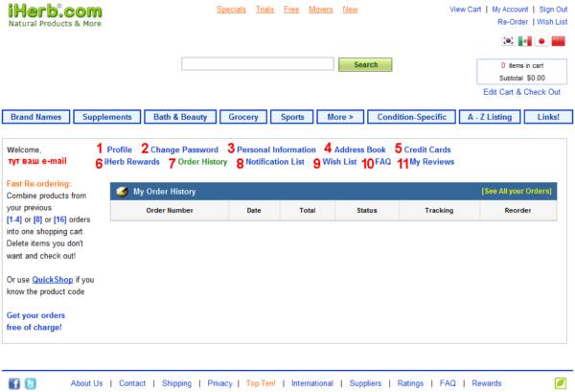Image resolution: width=575 pixels, height=392 pixels.
Task: Select the Japan flag icon
Action: pyautogui.click(x=541, y=41)
